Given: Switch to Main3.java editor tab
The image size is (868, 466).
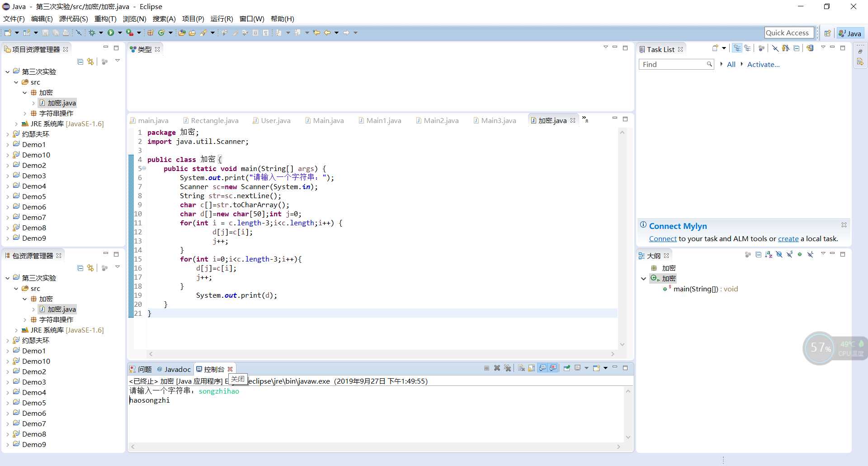Looking at the screenshot, I should pos(495,120).
